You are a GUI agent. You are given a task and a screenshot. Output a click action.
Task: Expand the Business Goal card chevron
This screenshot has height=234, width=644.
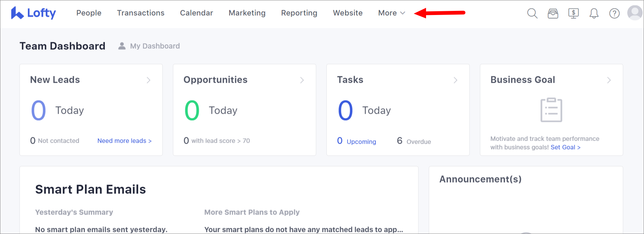(x=609, y=80)
